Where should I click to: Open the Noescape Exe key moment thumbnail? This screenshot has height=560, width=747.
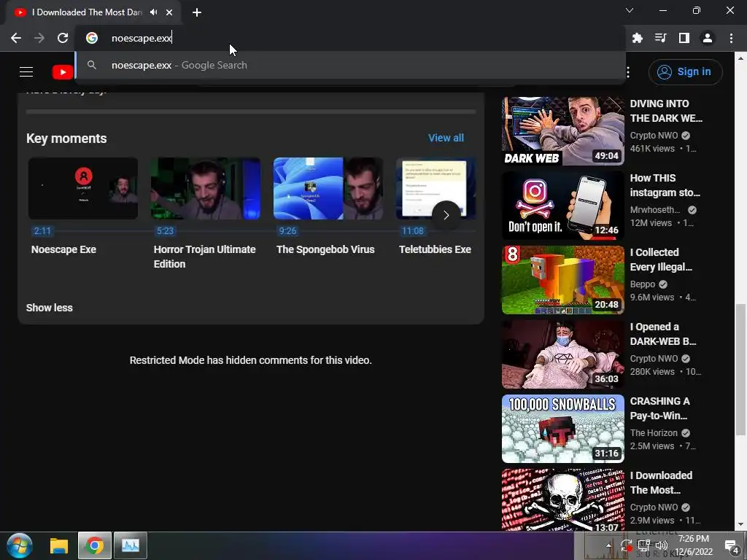[83, 189]
